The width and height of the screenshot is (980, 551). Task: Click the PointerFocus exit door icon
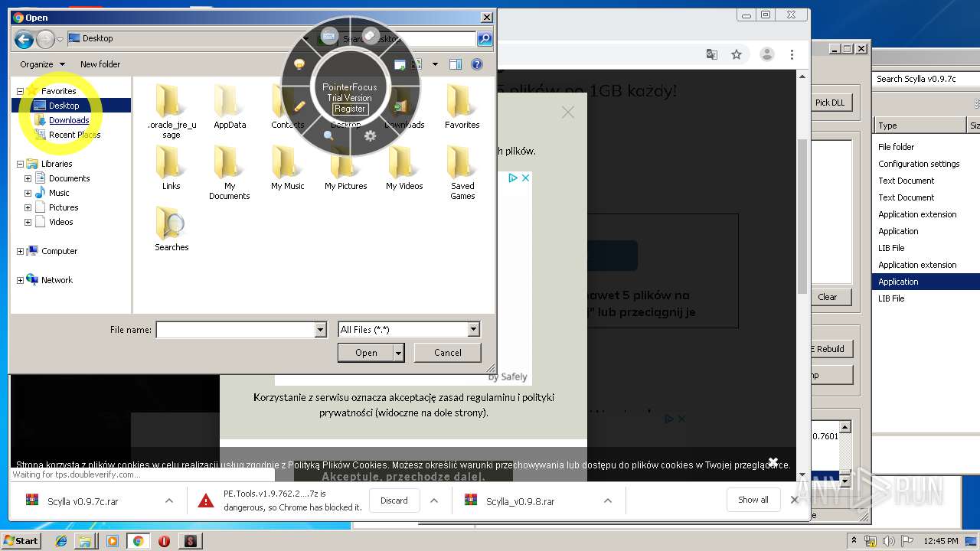pos(400,106)
